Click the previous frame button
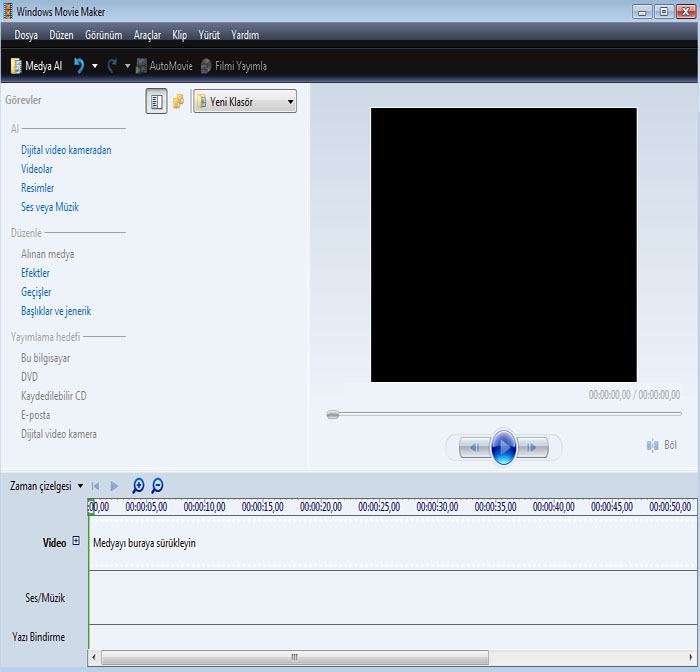 pos(475,447)
